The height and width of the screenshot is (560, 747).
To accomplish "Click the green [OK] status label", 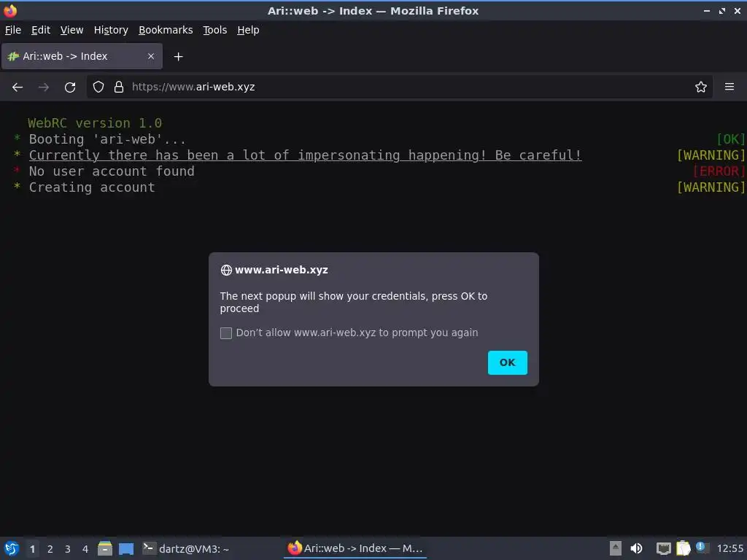I will click(731, 139).
